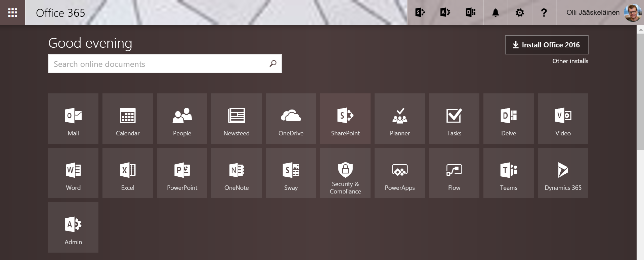Click the scrollbar up arrow
This screenshot has width=644, height=260.
[x=640, y=29]
